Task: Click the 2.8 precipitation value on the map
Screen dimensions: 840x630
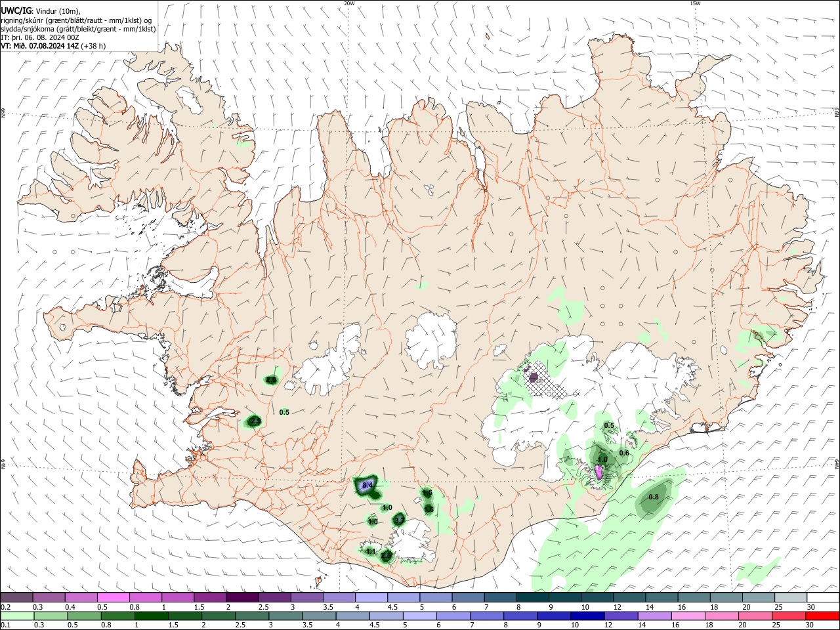Action: (386, 556)
